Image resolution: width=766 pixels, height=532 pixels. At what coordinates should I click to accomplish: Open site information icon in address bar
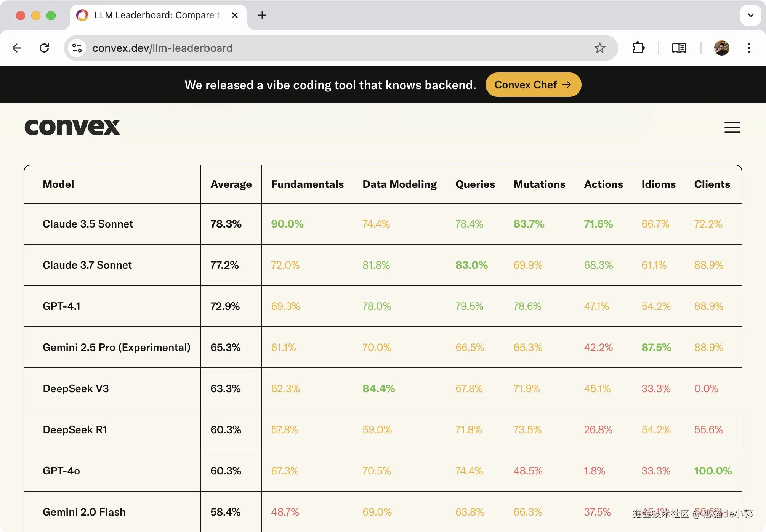77,48
